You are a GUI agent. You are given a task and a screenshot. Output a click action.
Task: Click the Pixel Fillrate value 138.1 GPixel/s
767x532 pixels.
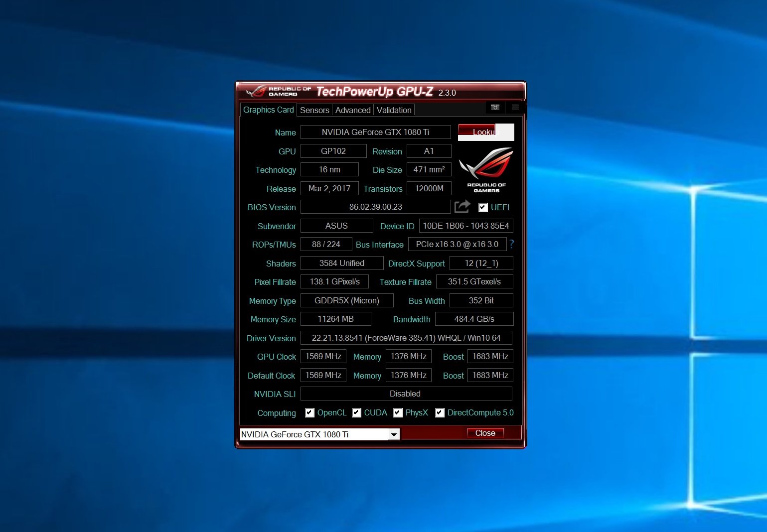(335, 281)
